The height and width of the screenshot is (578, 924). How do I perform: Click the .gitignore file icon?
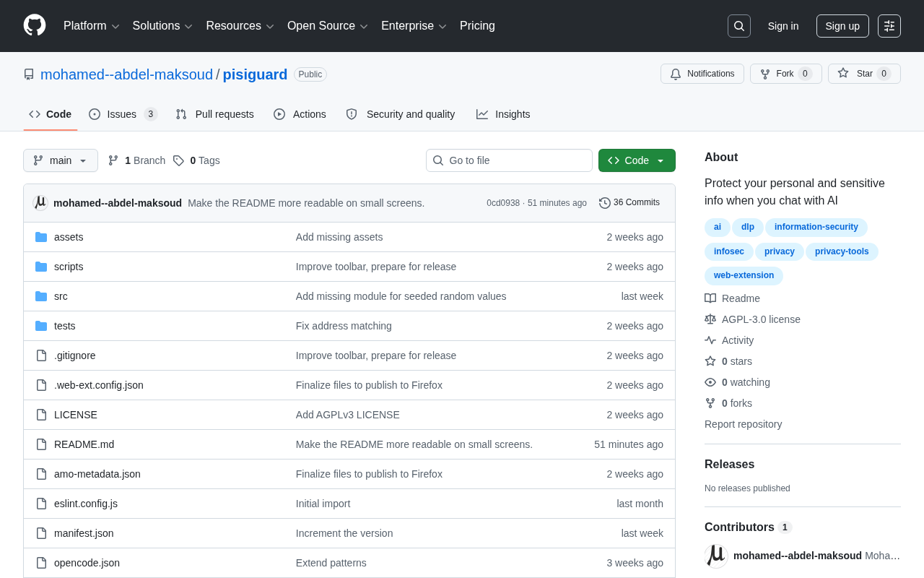pos(41,355)
